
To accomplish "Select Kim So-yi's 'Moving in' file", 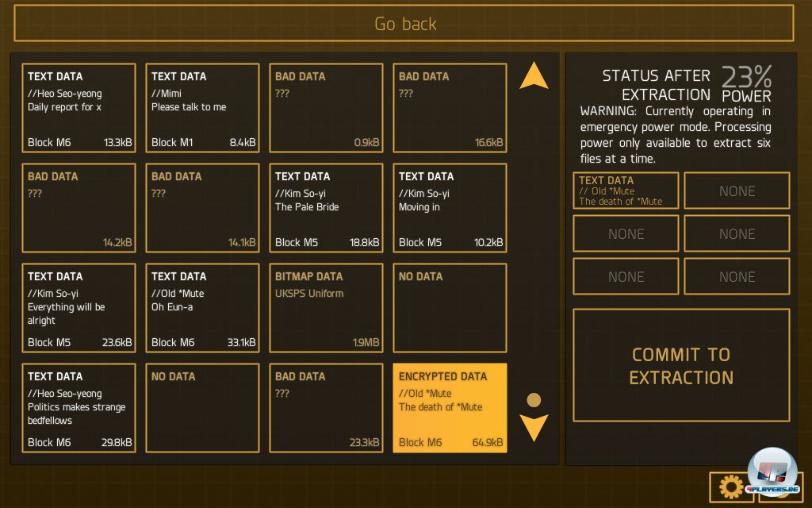I will 450,208.
